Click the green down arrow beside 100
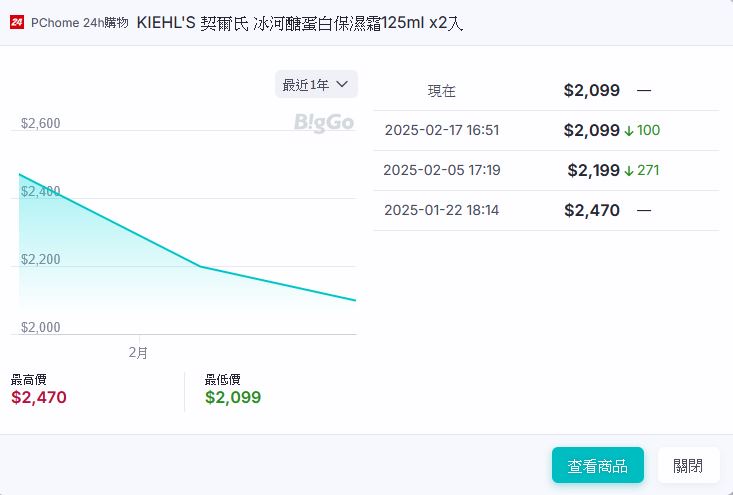The width and height of the screenshot is (733, 495). [x=629, y=130]
